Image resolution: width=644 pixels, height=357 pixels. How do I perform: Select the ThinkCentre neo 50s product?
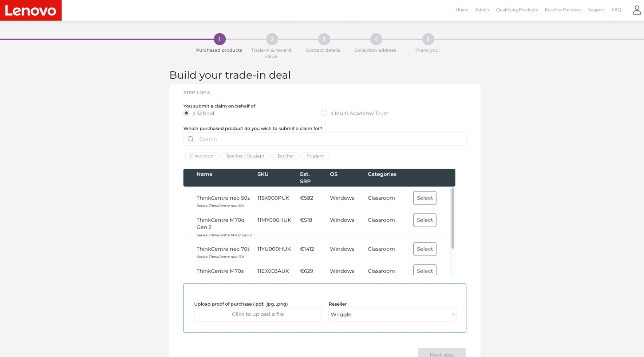coord(424,198)
